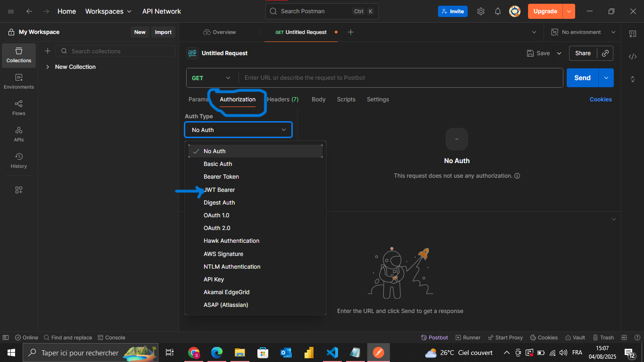
Task: Open Trash in the status bar
Action: 603,337
